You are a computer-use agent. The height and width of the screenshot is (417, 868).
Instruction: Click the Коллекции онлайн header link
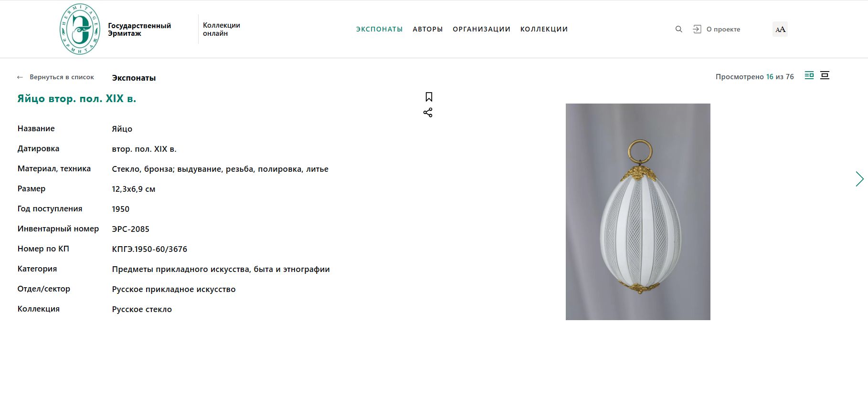pyautogui.click(x=222, y=29)
